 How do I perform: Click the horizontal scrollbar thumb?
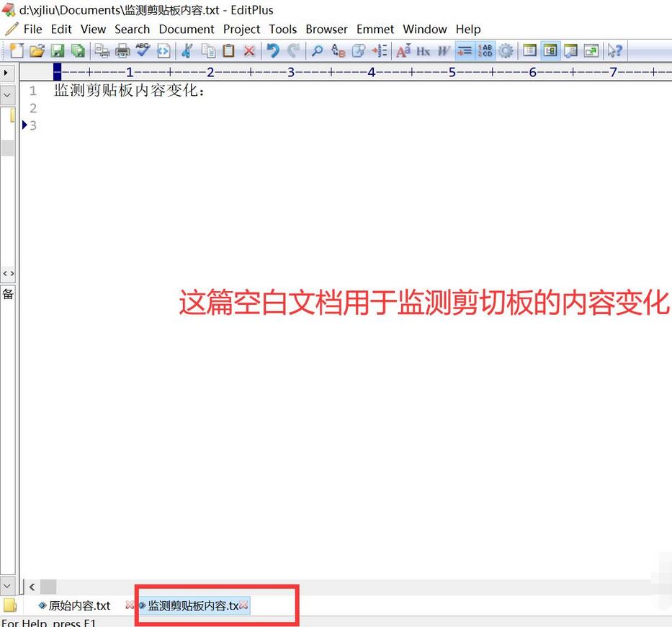pos(48,586)
